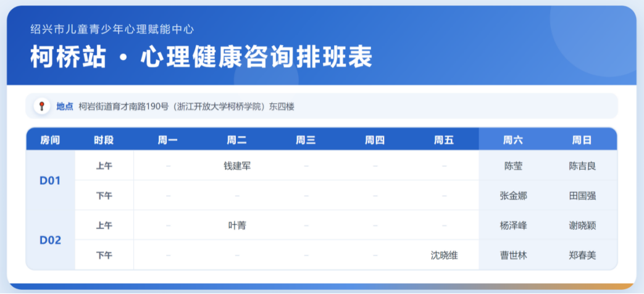This screenshot has height=294, width=644.
Task: Select room D02 cell
Action: (x=50, y=240)
